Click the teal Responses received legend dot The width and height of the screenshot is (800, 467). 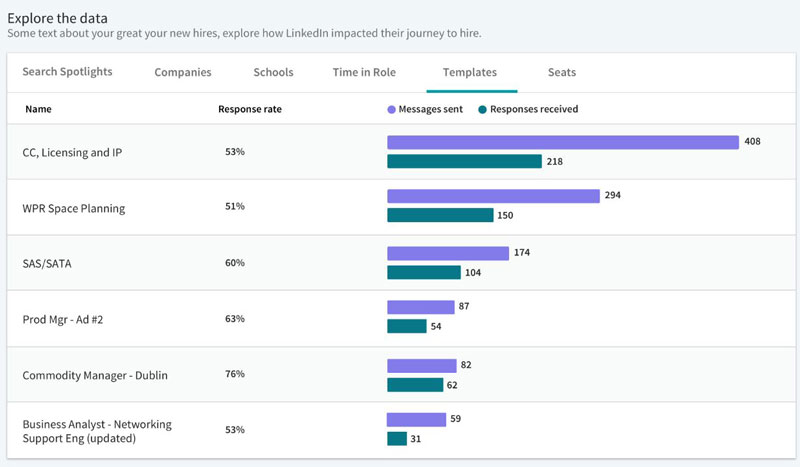click(483, 109)
